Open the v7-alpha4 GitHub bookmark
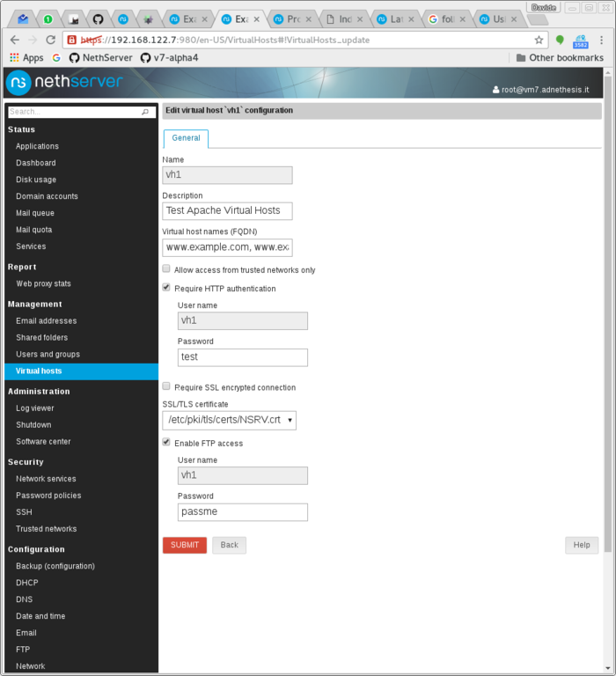The width and height of the screenshot is (616, 676). pyautogui.click(x=174, y=58)
